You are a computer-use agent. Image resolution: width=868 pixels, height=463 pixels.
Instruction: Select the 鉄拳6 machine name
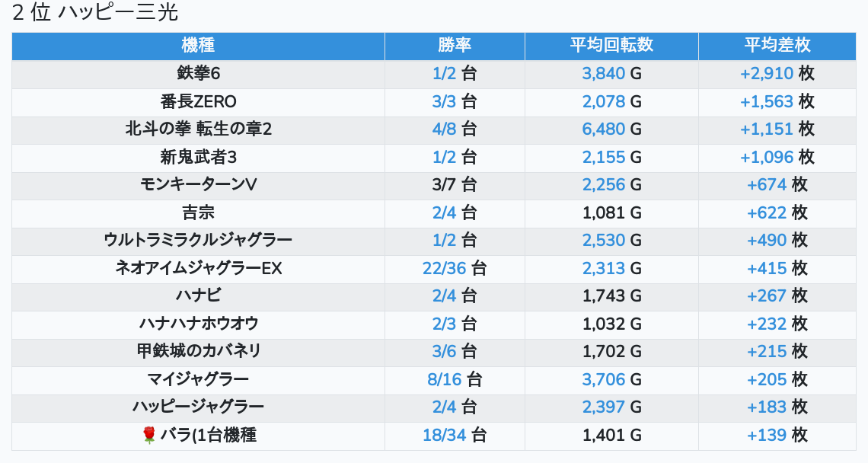click(x=198, y=74)
